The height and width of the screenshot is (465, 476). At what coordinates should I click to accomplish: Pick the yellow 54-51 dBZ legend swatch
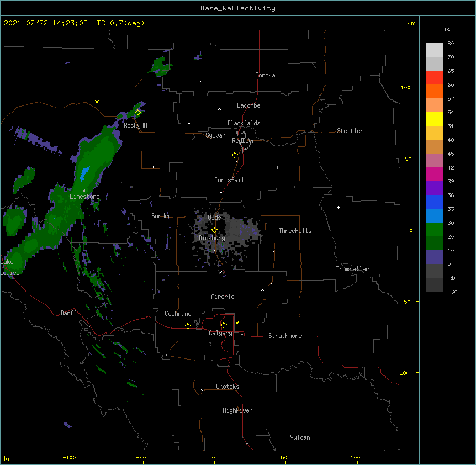pyautogui.click(x=434, y=119)
